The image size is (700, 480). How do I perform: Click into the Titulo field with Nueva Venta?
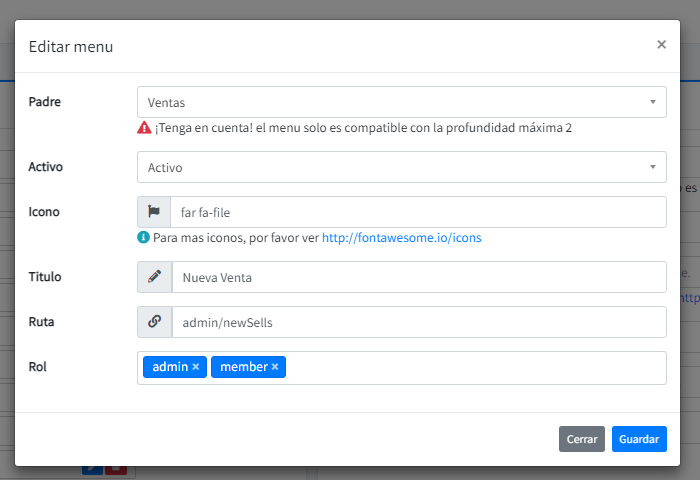pos(417,277)
